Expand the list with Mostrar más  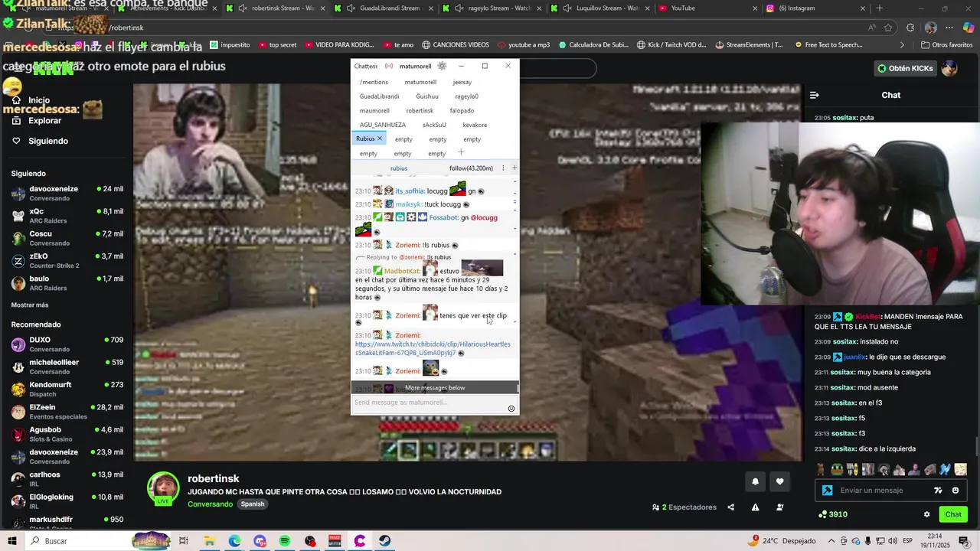click(30, 305)
